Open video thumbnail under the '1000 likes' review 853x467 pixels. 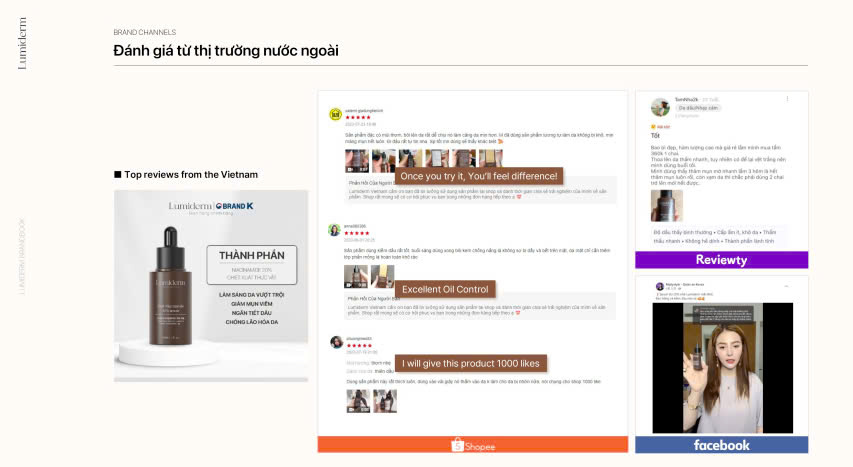pos(358,401)
